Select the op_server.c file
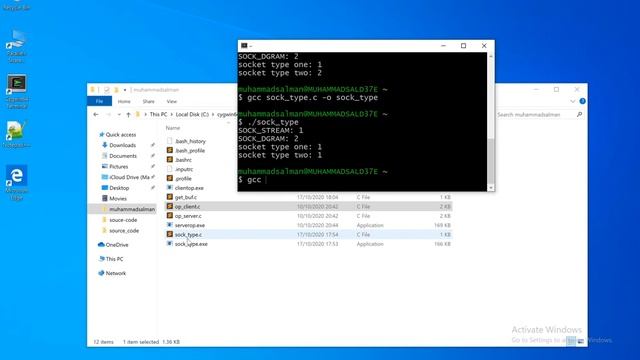This screenshot has height=360, width=640. (x=184, y=216)
